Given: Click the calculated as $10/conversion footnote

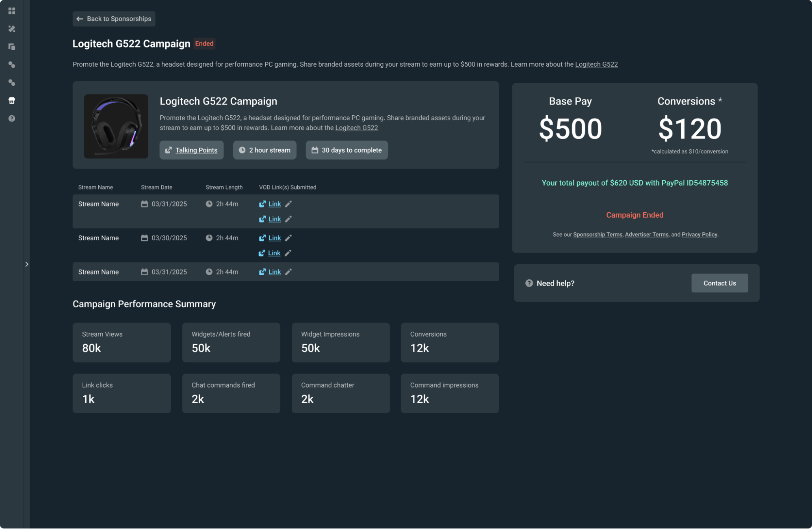Looking at the screenshot, I should coord(690,151).
